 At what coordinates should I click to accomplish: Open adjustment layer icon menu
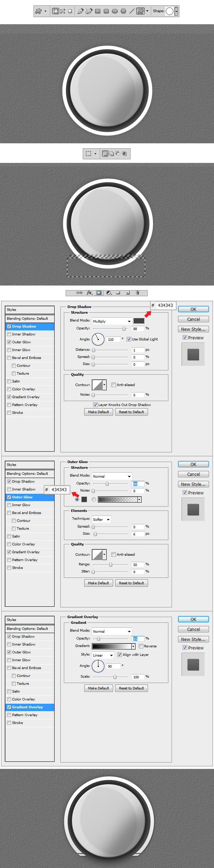tap(109, 293)
